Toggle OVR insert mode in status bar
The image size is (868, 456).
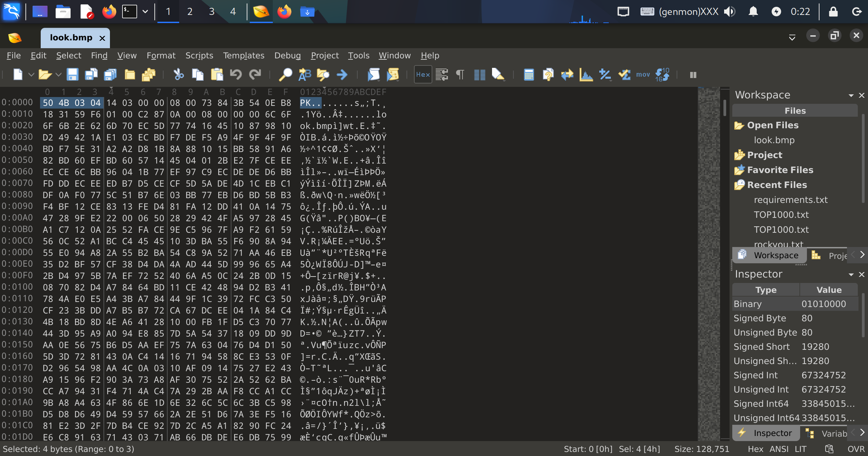pyautogui.click(x=855, y=449)
